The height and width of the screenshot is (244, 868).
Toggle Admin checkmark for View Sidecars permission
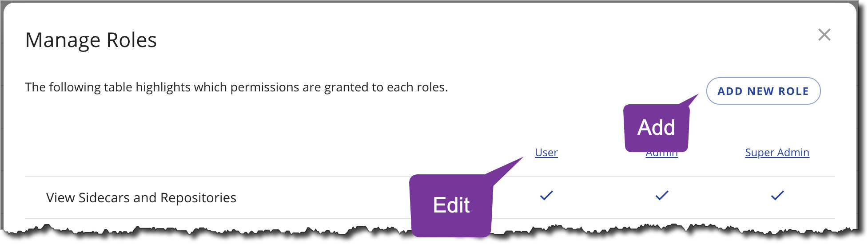point(662,195)
